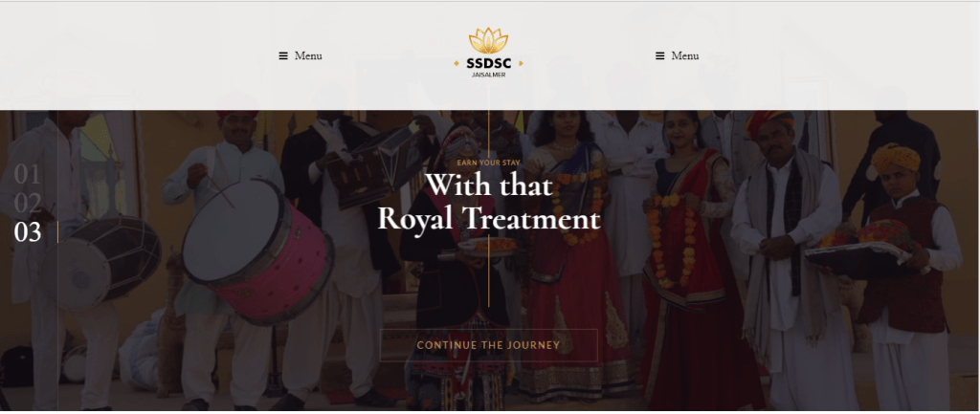Go to slide 02

(x=28, y=204)
